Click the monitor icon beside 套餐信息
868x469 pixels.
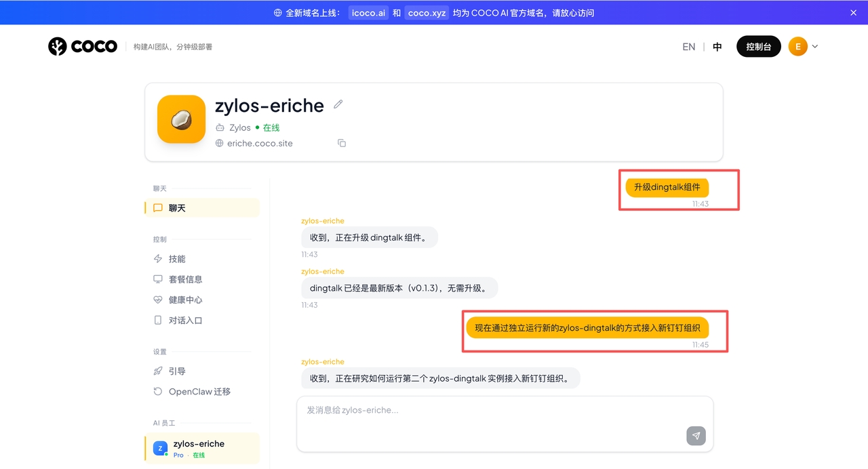point(158,279)
